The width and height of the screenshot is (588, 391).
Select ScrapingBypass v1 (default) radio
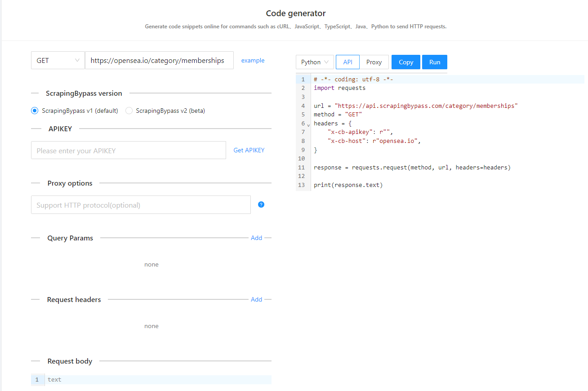(x=35, y=111)
